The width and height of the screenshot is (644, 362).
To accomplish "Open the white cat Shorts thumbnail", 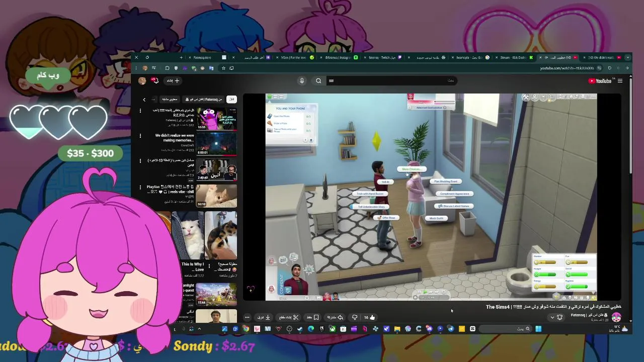I will (187, 235).
